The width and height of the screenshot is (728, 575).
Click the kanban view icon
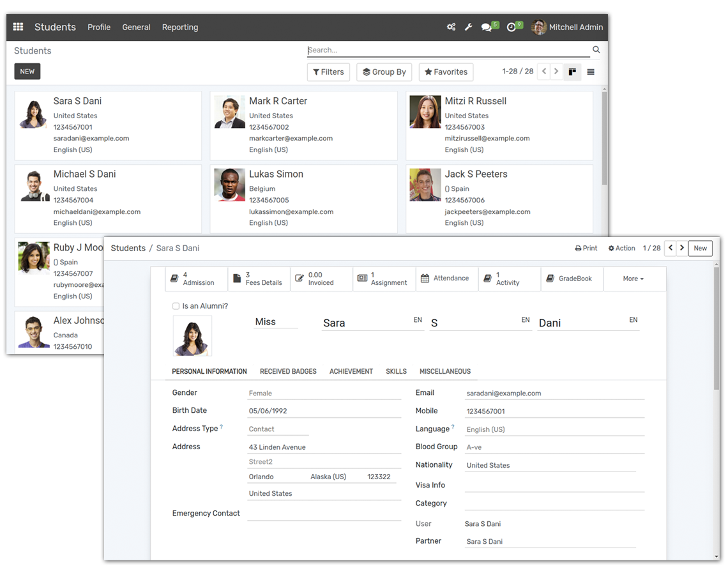572,72
